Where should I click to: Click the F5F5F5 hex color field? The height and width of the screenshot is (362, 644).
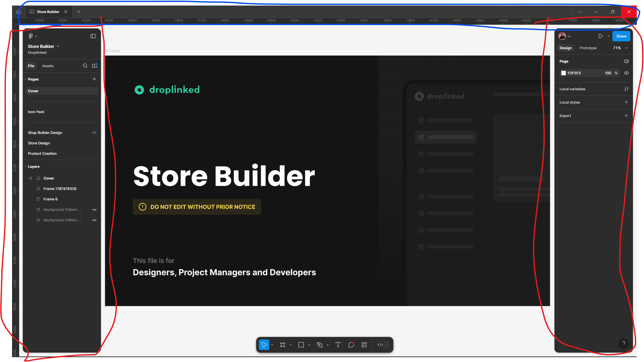click(x=580, y=73)
